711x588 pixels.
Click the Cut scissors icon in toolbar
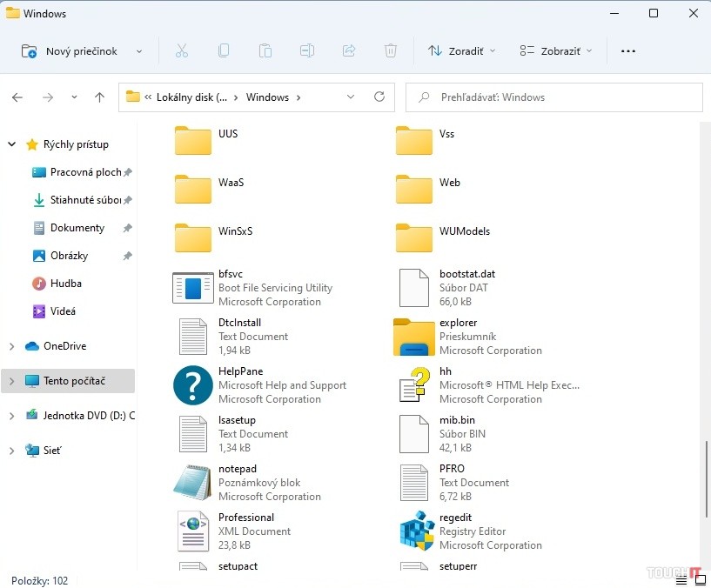coord(182,51)
